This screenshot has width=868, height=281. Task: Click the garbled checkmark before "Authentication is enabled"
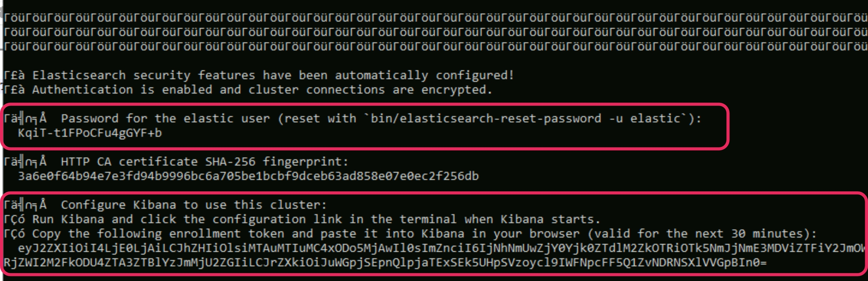(14, 90)
